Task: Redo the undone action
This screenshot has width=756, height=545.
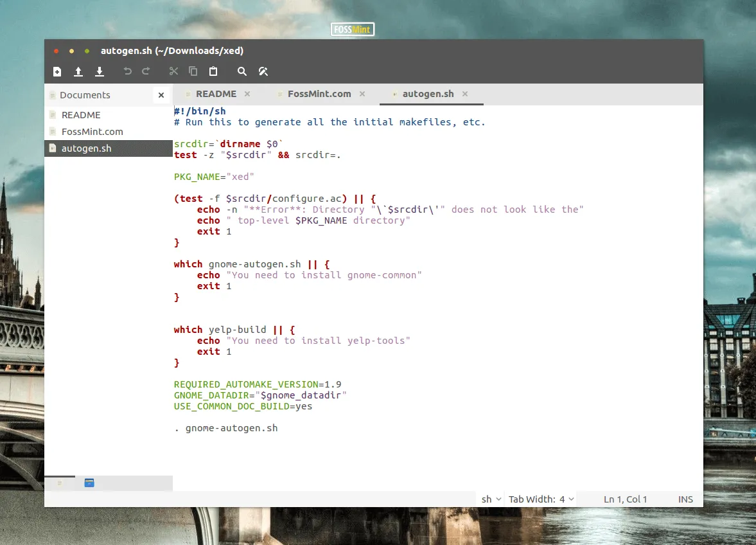Action: coord(146,71)
